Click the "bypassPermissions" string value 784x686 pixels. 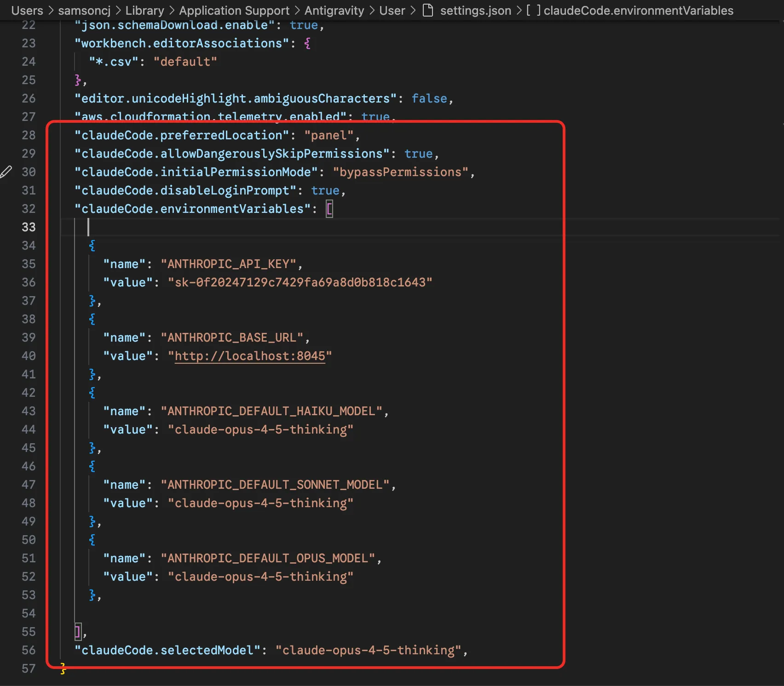400,172
